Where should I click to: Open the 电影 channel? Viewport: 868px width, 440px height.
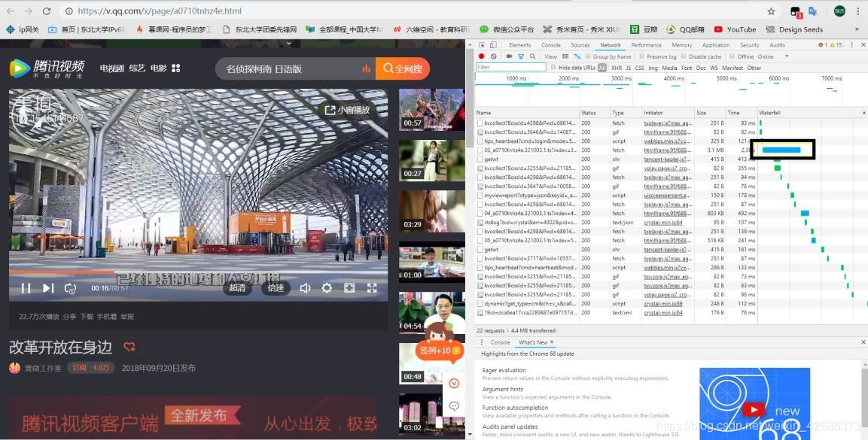158,68
